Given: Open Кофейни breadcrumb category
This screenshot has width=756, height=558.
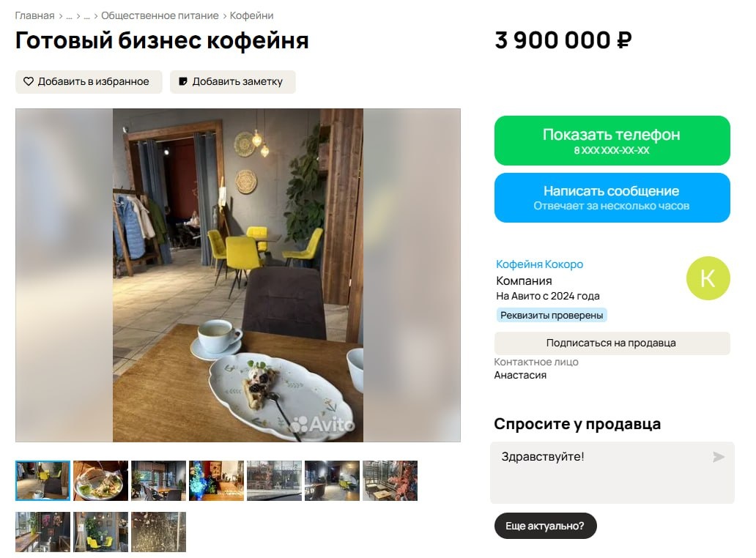Looking at the screenshot, I should click(x=251, y=15).
